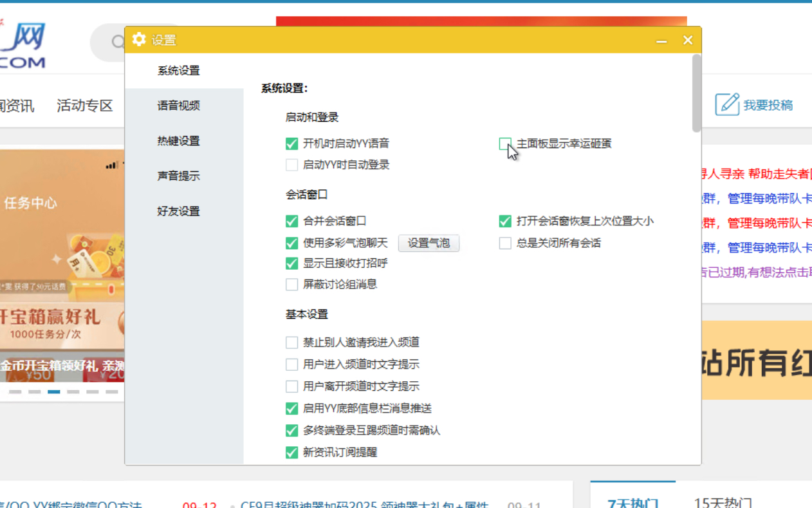This screenshot has width=812, height=508.
Task: Click 我要投稿 link on webpage
Action: pos(768,105)
